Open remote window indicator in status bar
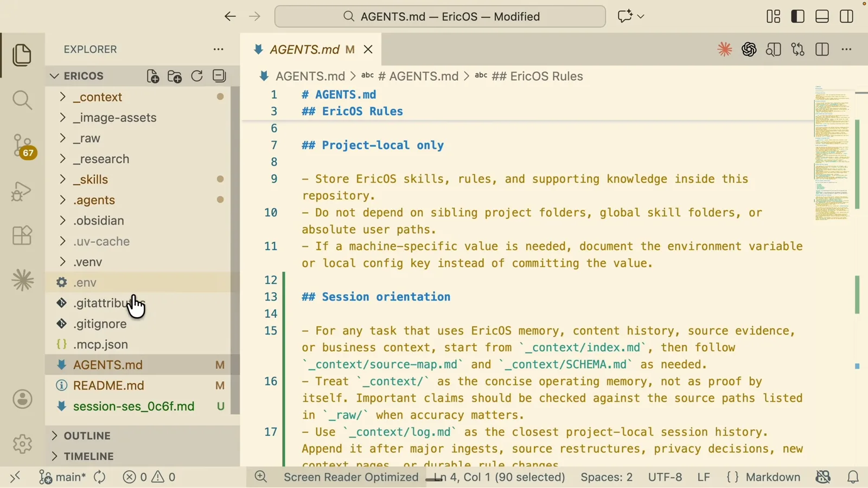The image size is (868, 488). [15, 477]
